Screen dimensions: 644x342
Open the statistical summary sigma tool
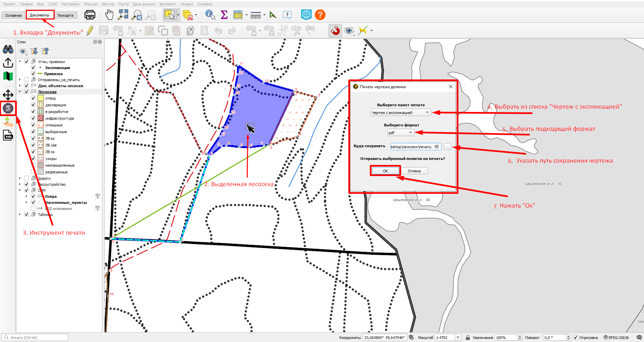coord(224,15)
